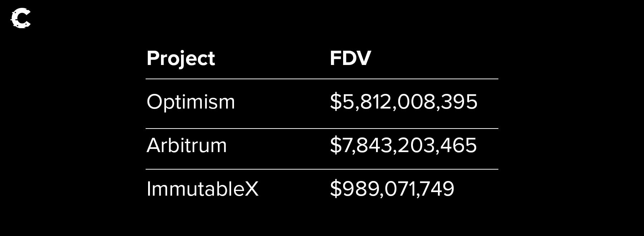
Task: Click the dollar sign in Arbitrum's FDV
Action: tap(336, 145)
